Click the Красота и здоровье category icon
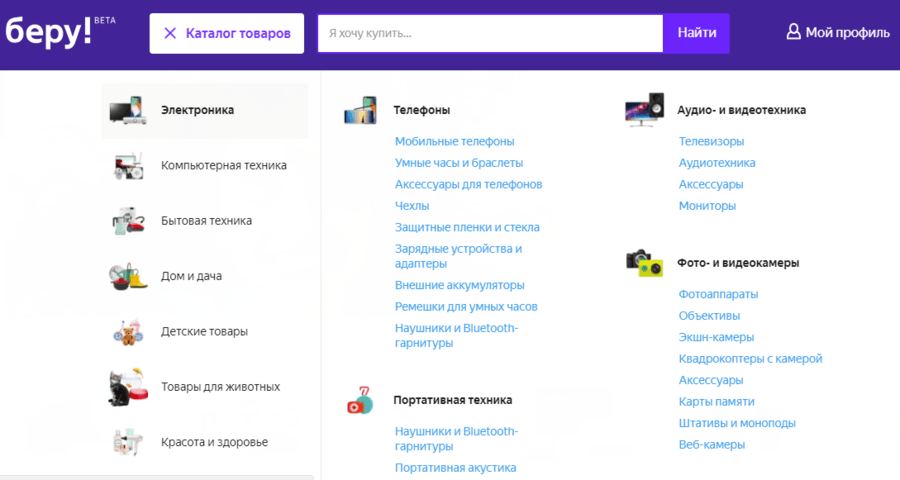Image resolution: width=900 pixels, height=480 pixels. point(128,442)
